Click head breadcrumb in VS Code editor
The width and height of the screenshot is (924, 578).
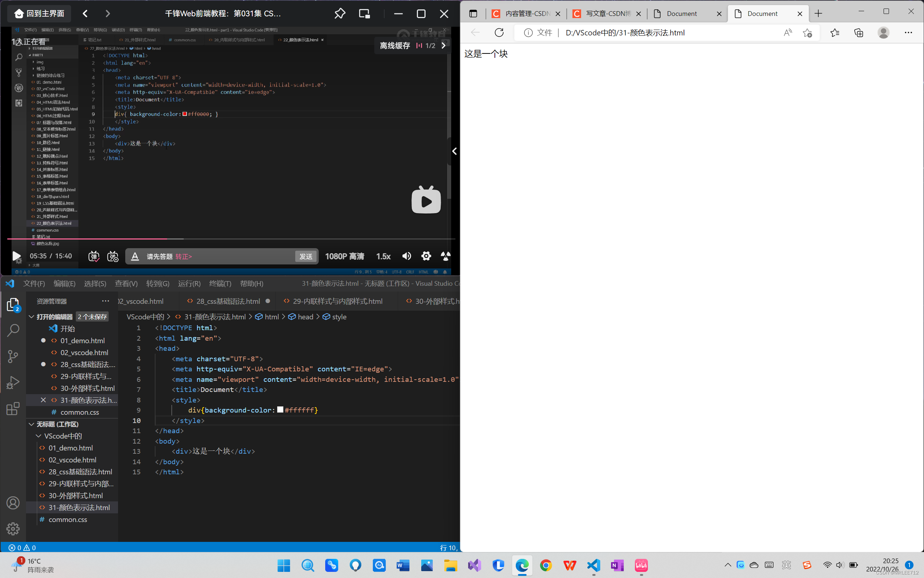tap(301, 317)
